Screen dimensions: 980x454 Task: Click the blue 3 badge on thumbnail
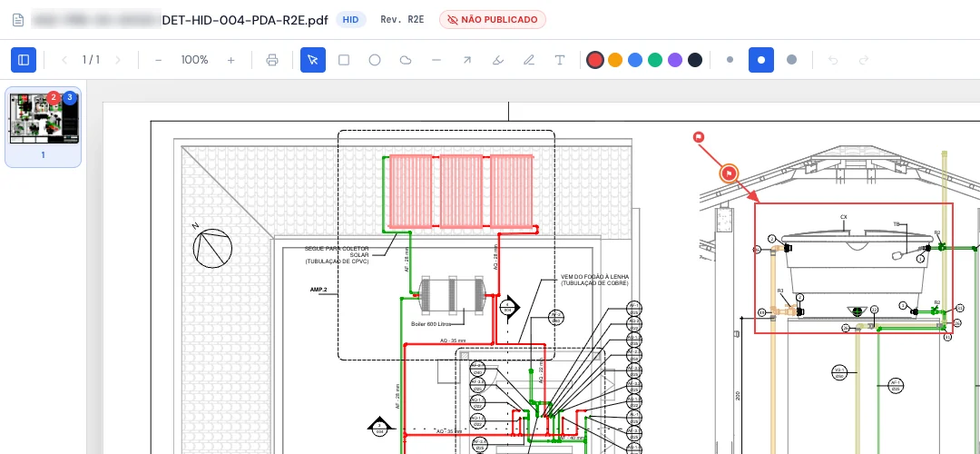[69, 97]
